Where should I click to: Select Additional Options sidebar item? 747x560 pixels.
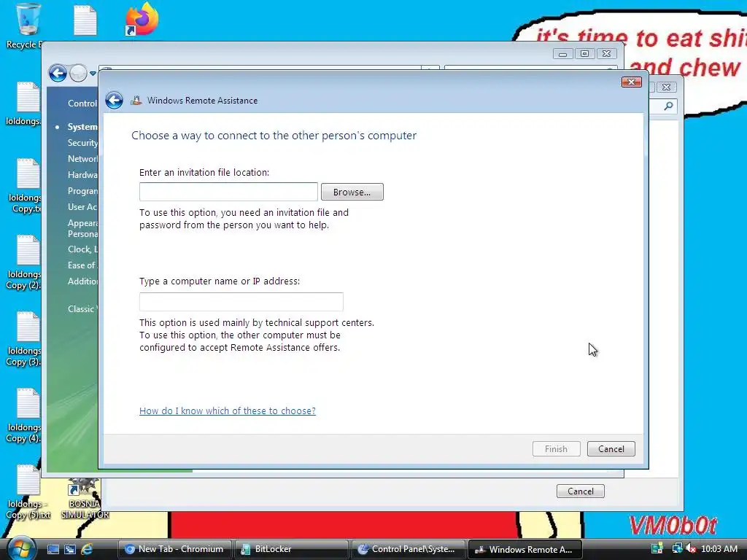point(82,281)
